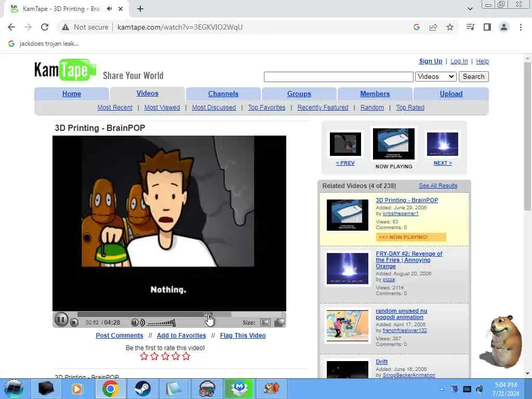Stop the video with the stop button
Viewport: 532px width, 399px height.
pos(74,322)
